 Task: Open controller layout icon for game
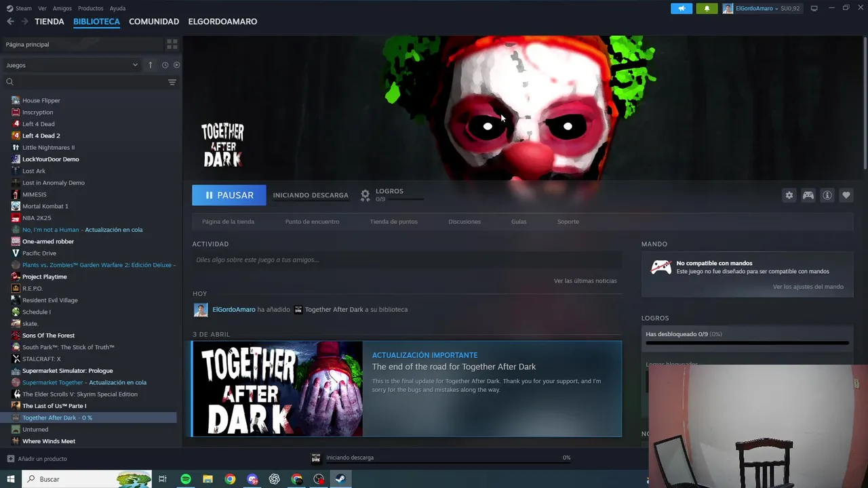tap(808, 195)
